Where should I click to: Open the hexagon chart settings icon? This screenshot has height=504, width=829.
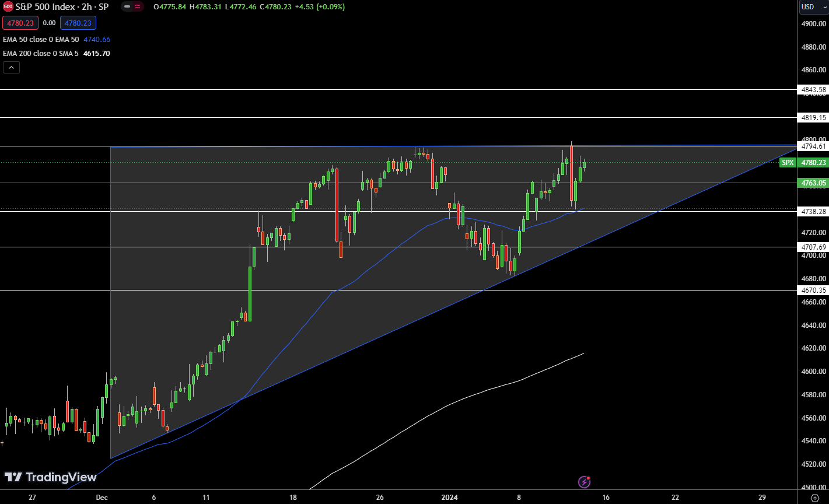[815, 498]
